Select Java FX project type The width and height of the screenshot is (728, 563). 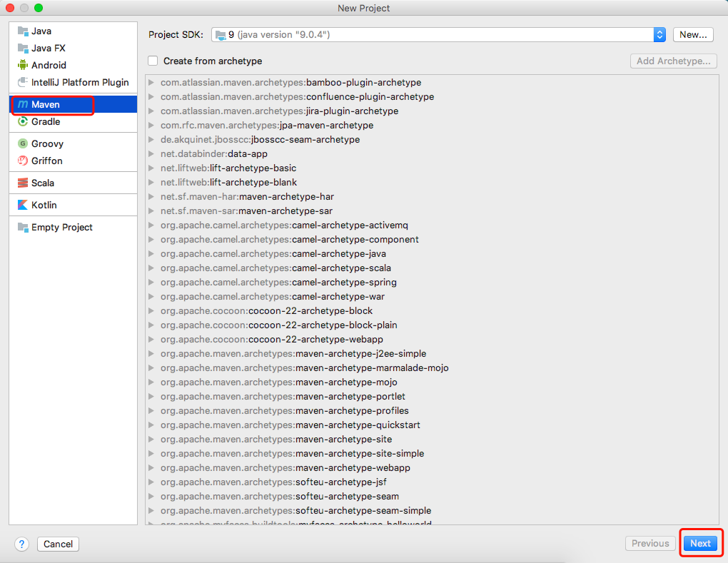coord(73,49)
